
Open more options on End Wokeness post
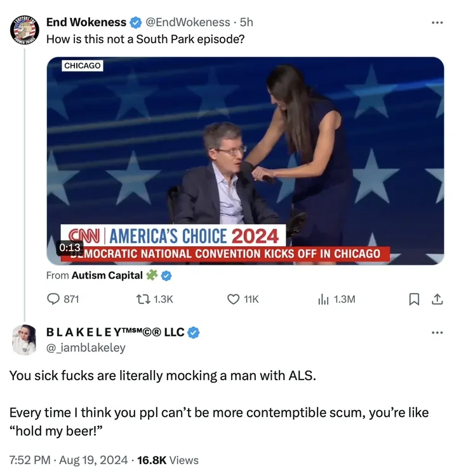coord(437,22)
